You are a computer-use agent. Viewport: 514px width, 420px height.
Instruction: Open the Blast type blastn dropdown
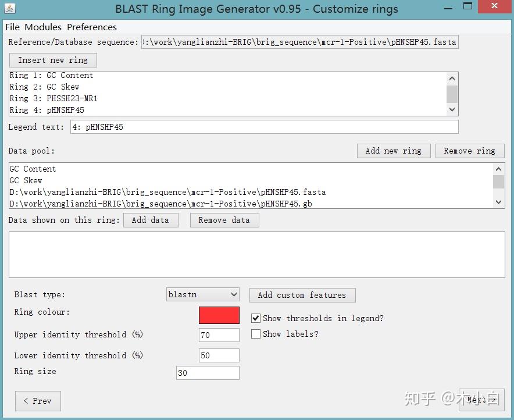202,294
